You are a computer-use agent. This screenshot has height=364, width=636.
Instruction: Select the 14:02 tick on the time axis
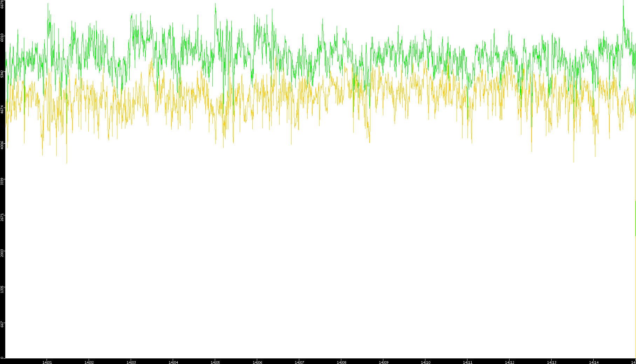pos(89,362)
